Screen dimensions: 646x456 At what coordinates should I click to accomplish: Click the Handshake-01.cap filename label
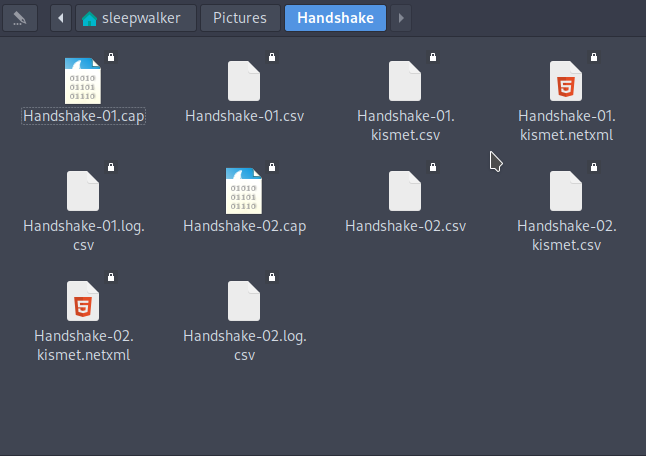(84, 116)
